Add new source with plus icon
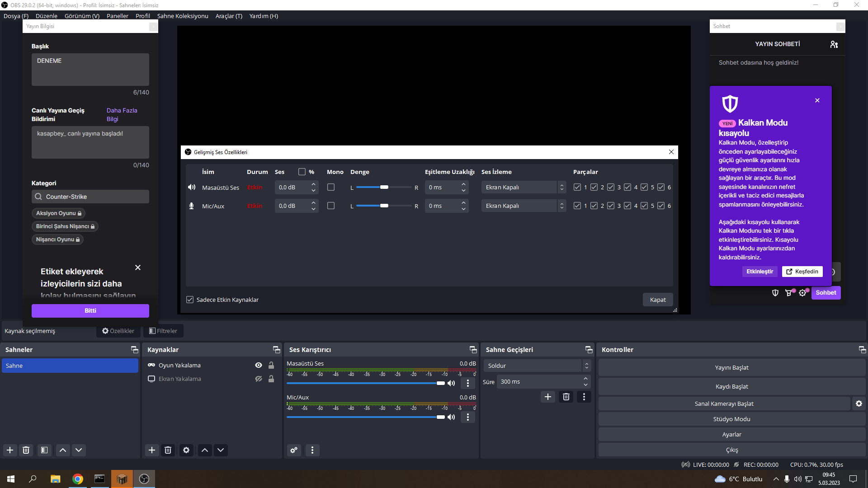Screen dimensions: 868x488 (x=152, y=450)
